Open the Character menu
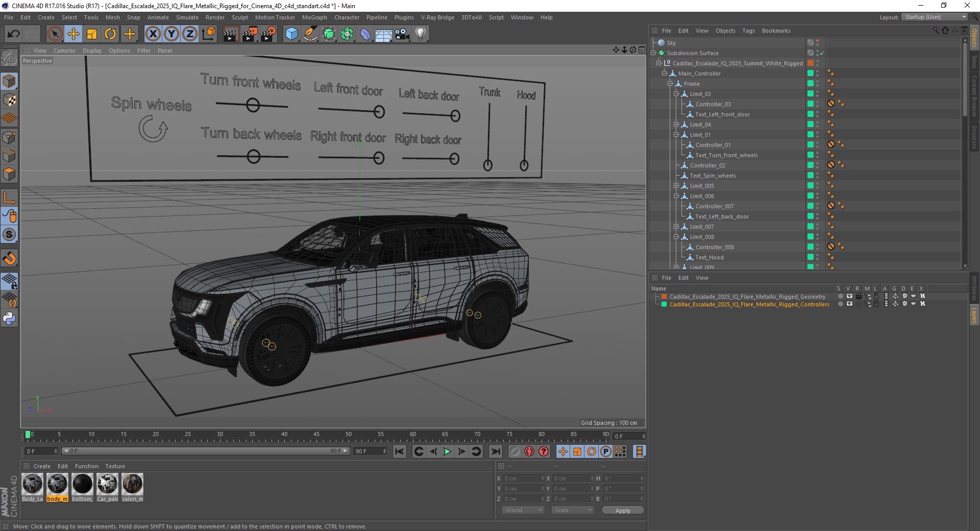980x531 pixels. click(x=347, y=17)
